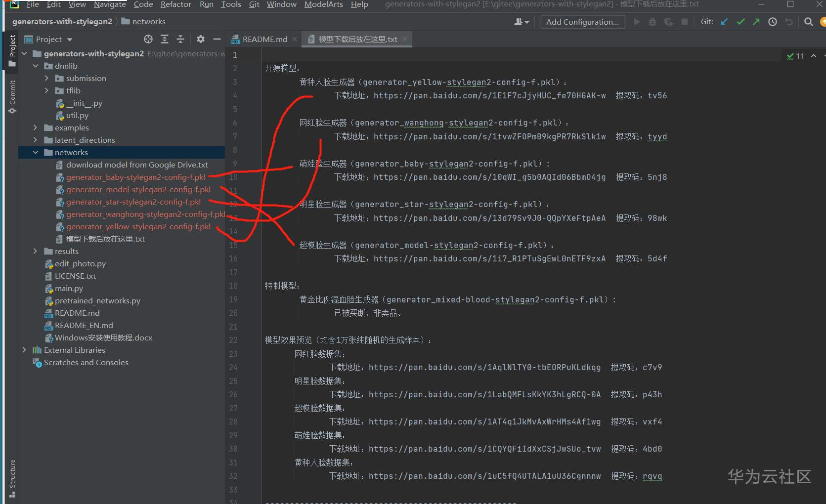Viewport: 826px width, 504px height.
Task: Select main.py in project tree
Action: (x=64, y=288)
